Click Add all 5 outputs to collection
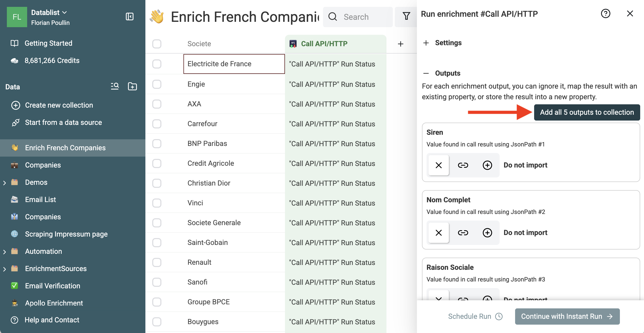Image resolution: width=644 pixels, height=333 pixels. coord(587,112)
